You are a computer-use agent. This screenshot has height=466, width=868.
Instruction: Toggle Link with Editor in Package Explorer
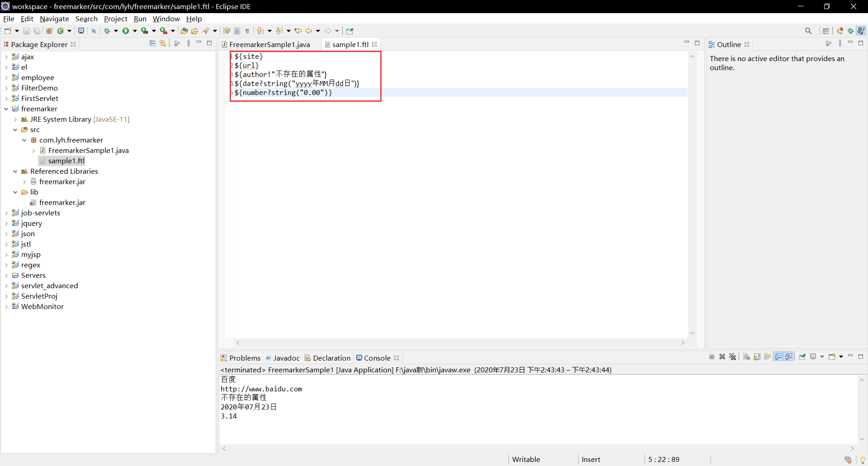(x=162, y=43)
